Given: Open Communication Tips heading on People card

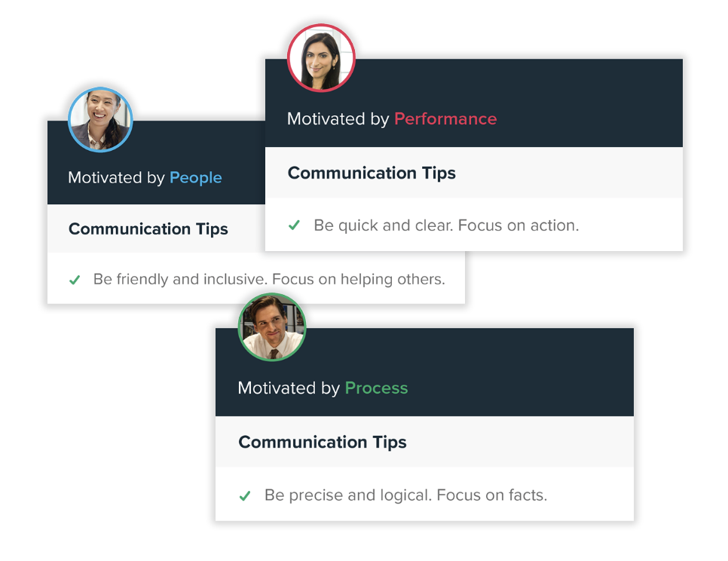Looking at the screenshot, I should tap(148, 228).
